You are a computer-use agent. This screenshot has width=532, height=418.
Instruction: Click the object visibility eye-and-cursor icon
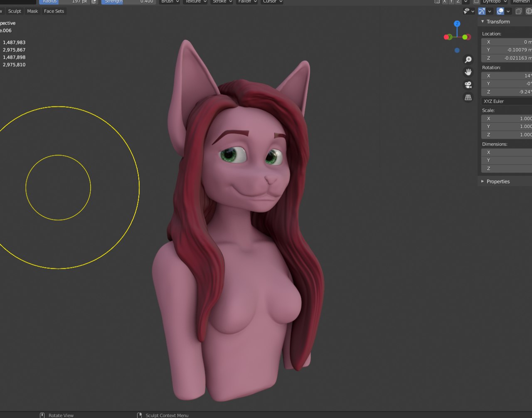pyautogui.click(x=467, y=11)
